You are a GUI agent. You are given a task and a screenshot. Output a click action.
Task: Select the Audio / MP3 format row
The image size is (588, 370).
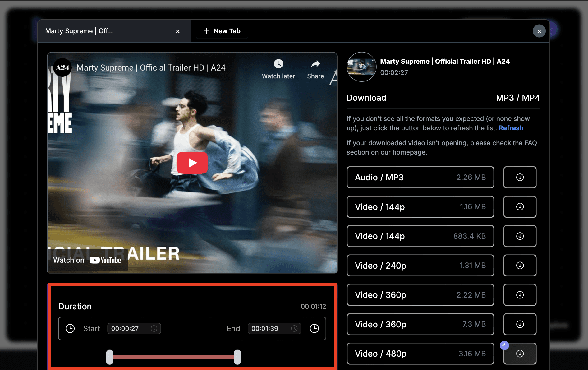420,177
